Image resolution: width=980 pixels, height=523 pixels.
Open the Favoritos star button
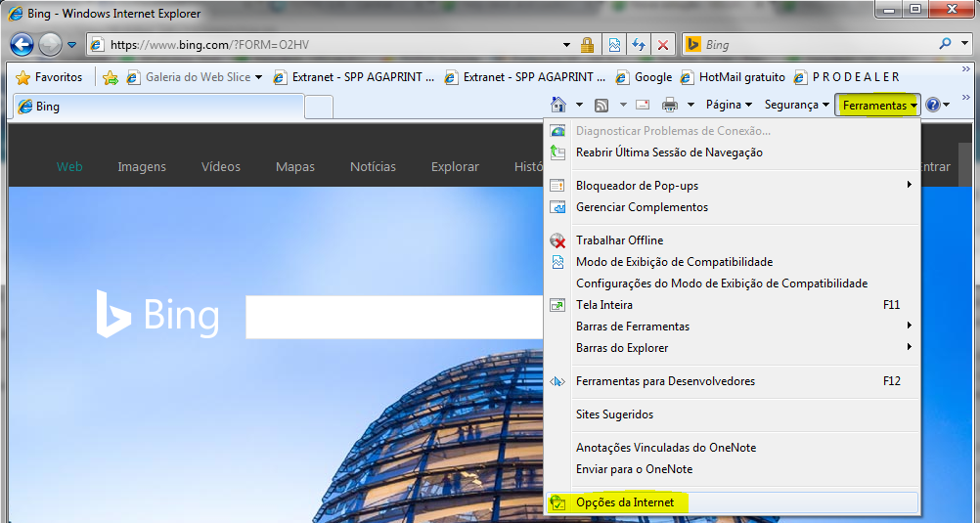coord(49,77)
